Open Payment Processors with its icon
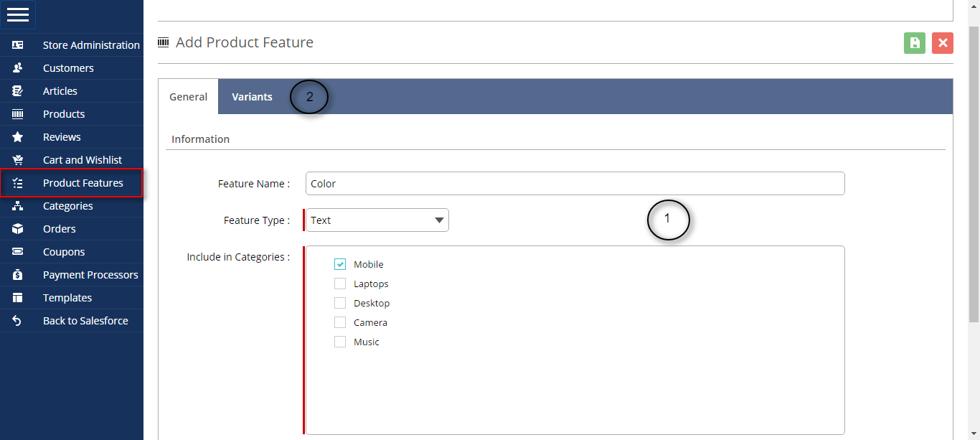 [x=17, y=274]
